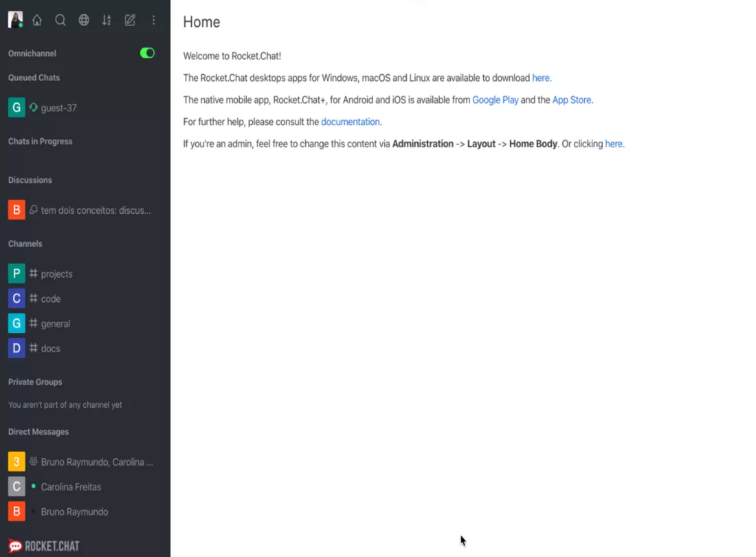Disable the Omnichannel toggle
The image size is (756, 557).
pos(146,52)
